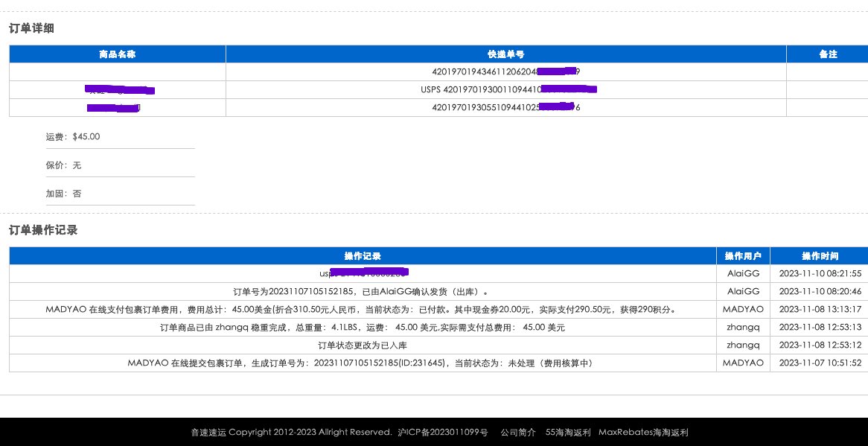Click the 备注 column header

point(828,54)
